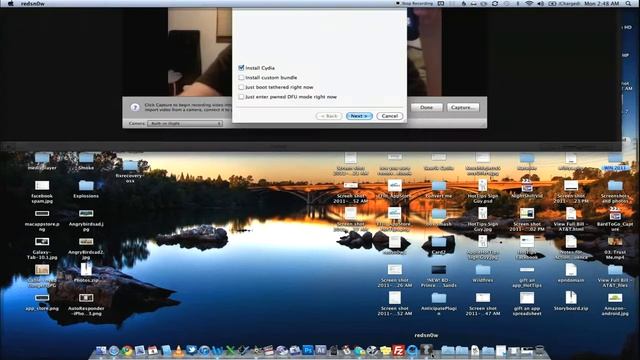
Task: Open the capture window help button
Action: [135, 107]
